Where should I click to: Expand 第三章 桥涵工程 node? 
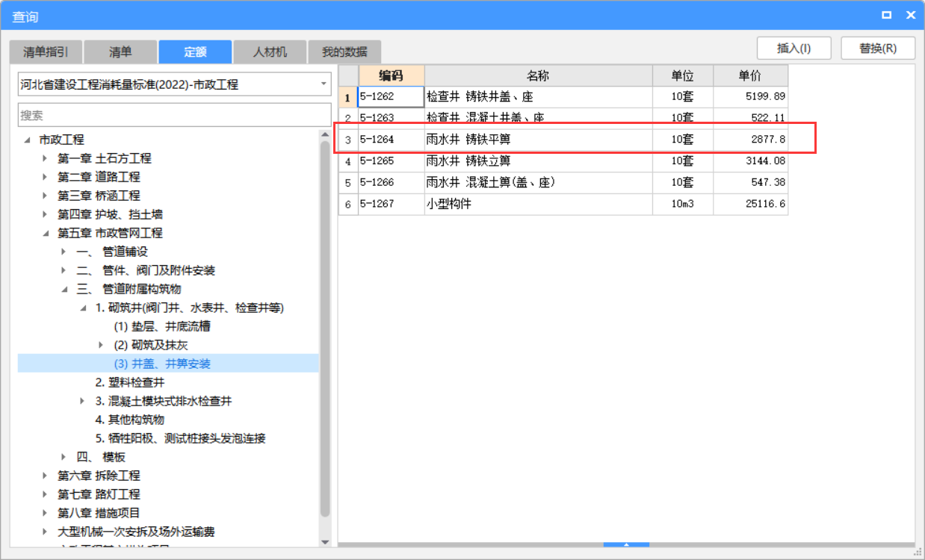[45, 196]
